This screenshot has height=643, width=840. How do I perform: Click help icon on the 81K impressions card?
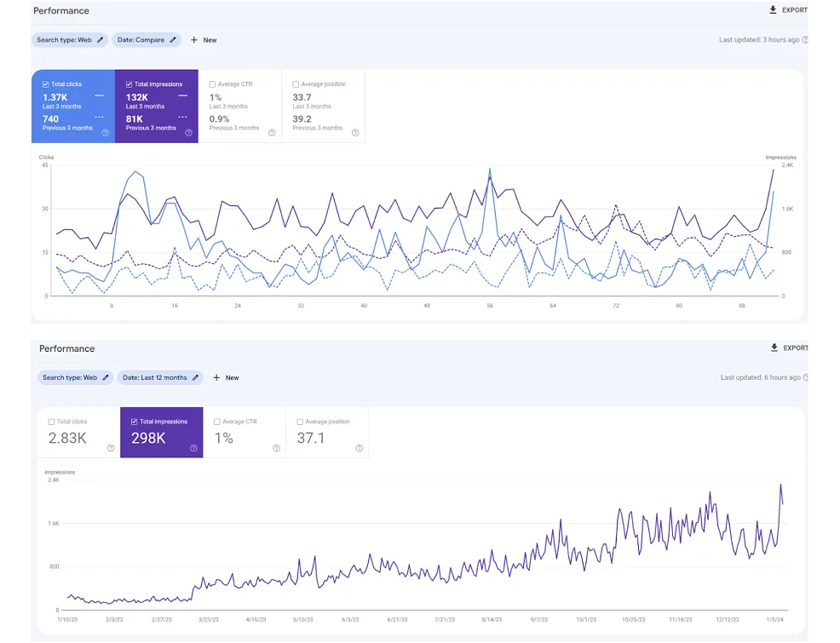coord(189,133)
